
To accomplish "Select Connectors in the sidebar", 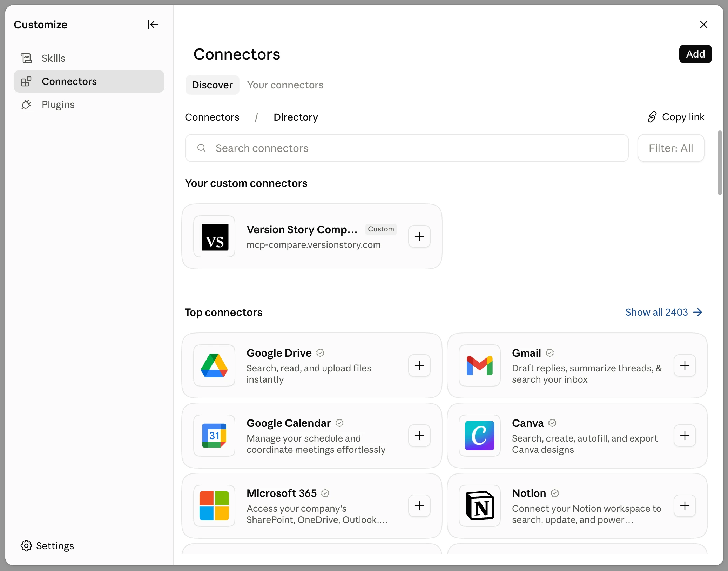I will tap(89, 81).
